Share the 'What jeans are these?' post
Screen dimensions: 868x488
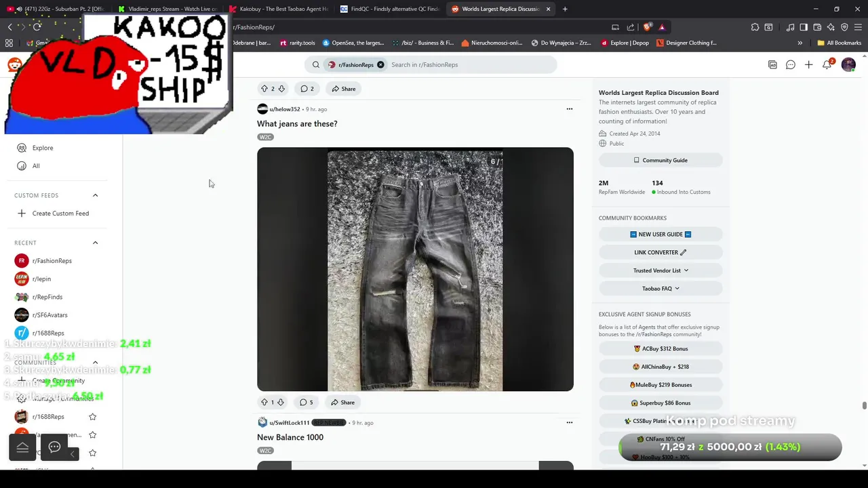(x=342, y=402)
